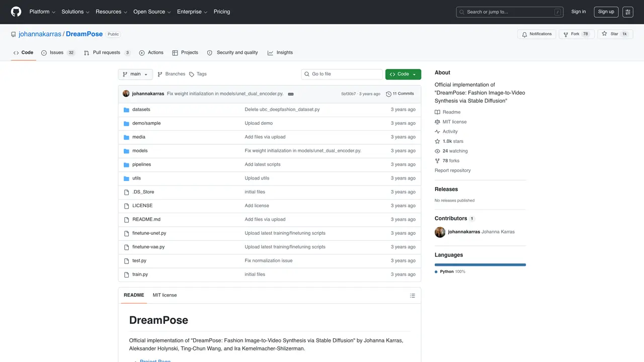This screenshot has height=362, width=644.
Task: View the 24 watching link
Action: pos(451,151)
